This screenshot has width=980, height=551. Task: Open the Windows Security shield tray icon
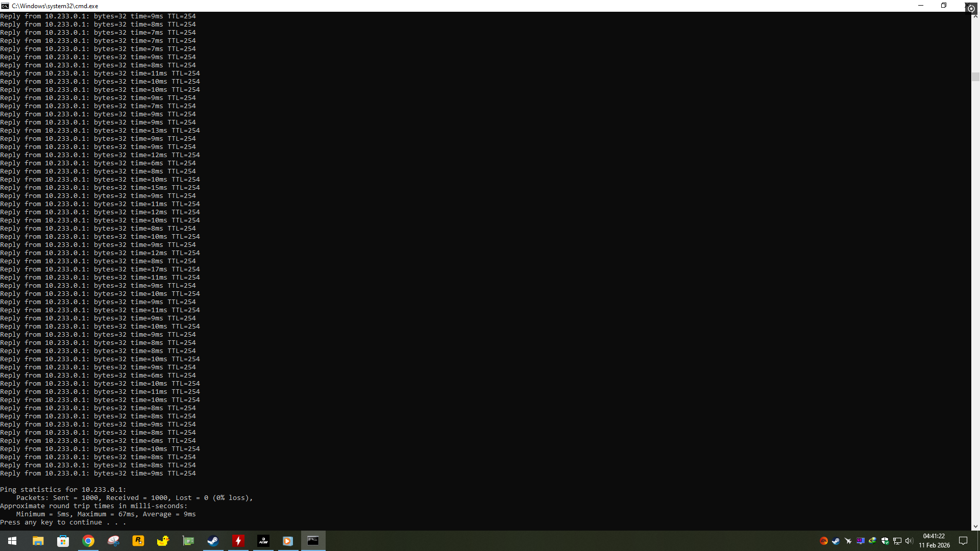[885, 541]
